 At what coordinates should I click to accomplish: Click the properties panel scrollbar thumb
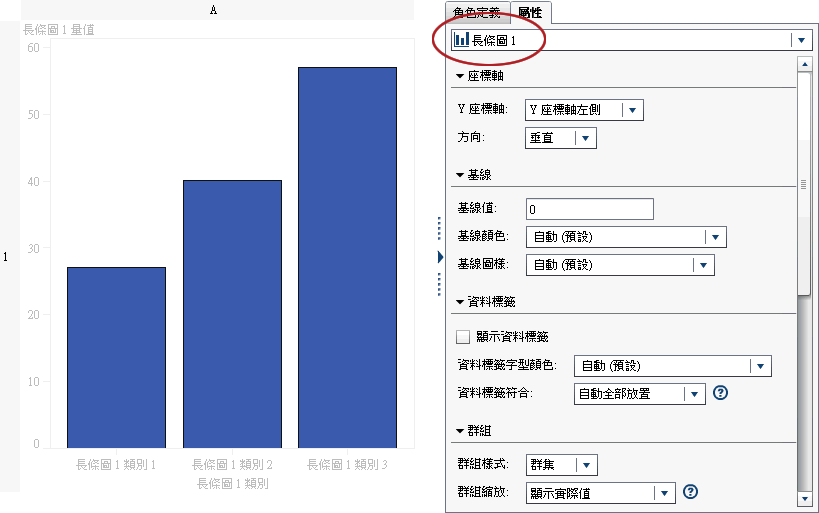(803, 184)
